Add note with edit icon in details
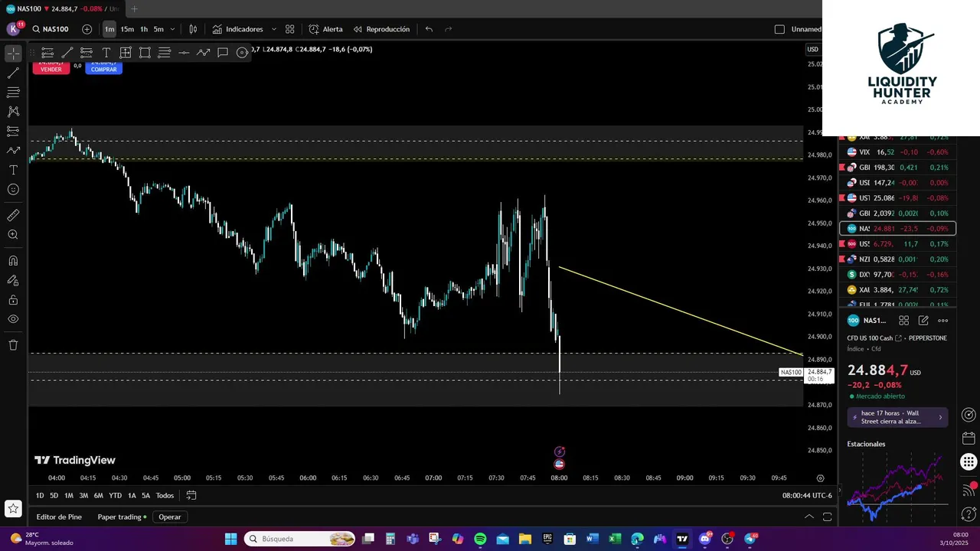Screen dimensions: 980x551 tap(923, 321)
